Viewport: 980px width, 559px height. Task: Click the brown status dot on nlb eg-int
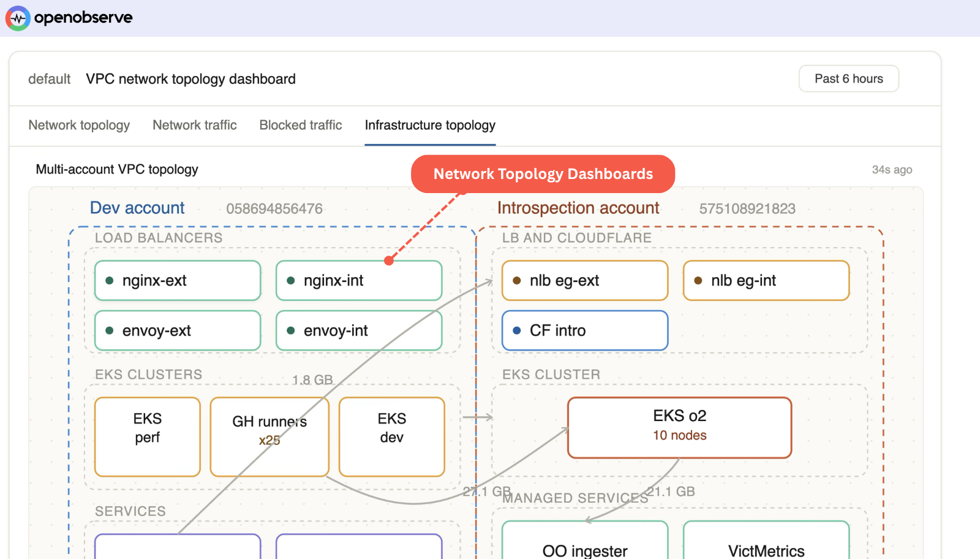point(698,281)
